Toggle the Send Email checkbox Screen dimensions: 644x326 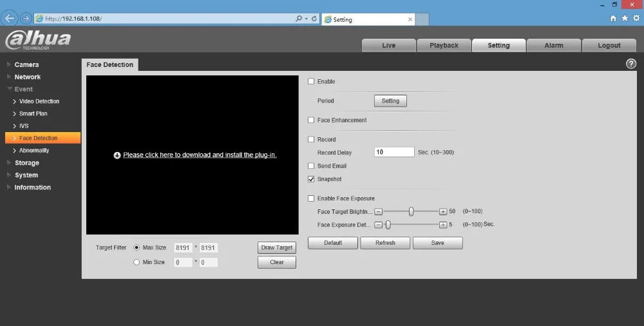[x=311, y=166]
